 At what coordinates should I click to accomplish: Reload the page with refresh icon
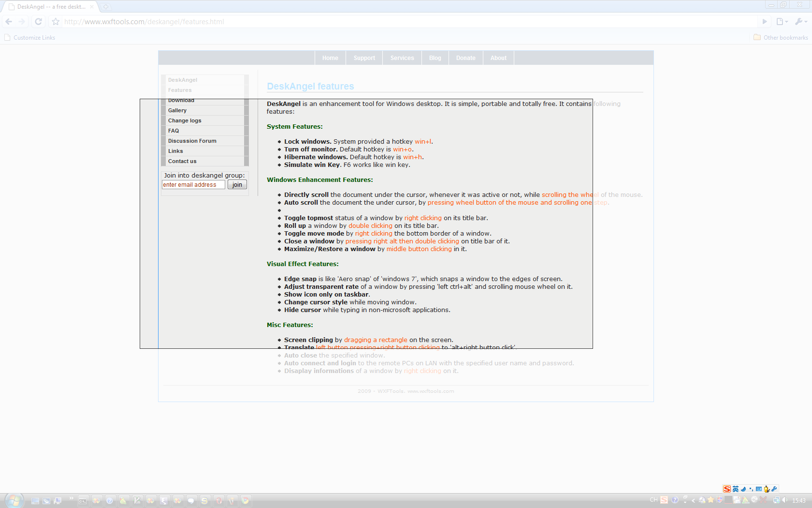click(x=38, y=21)
